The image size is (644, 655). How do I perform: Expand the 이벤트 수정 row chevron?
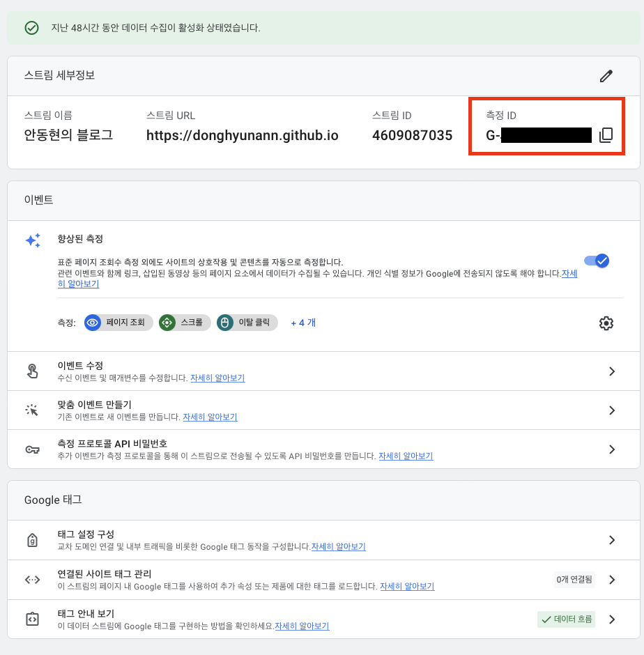612,371
